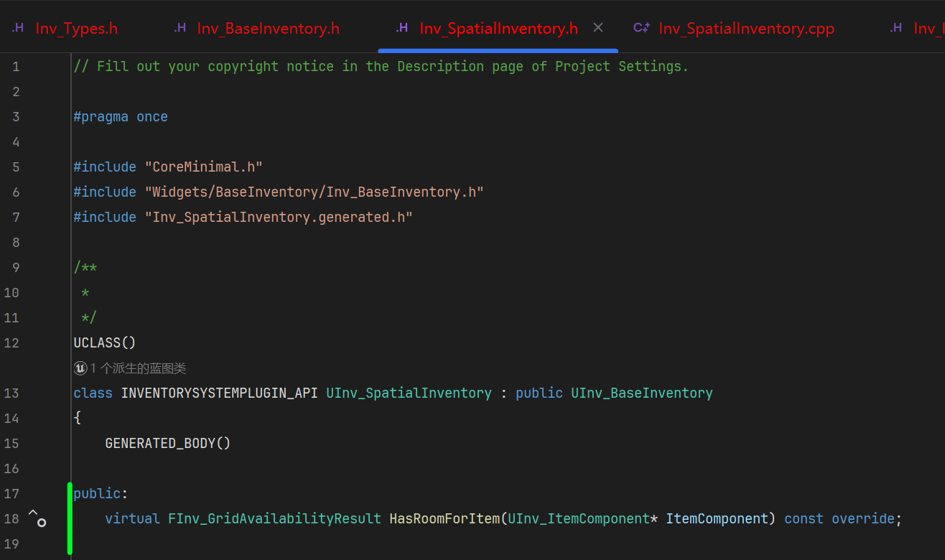Click the INVENTORYSYSTEMPLUGIN_API macro
The width and height of the screenshot is (945, 560).
point(219,393)
